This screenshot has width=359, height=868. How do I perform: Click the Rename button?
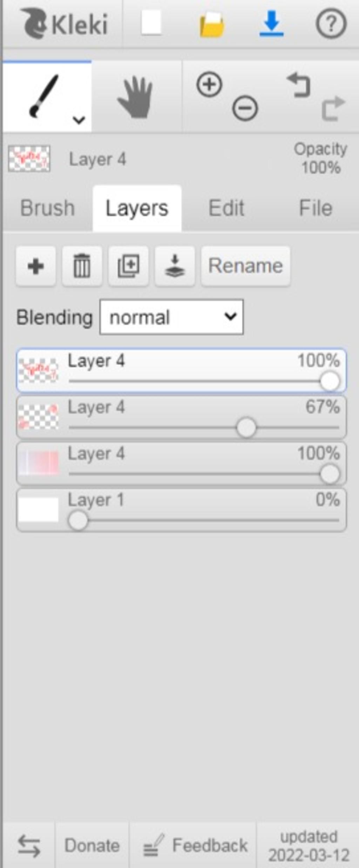(x=245, y=266)
